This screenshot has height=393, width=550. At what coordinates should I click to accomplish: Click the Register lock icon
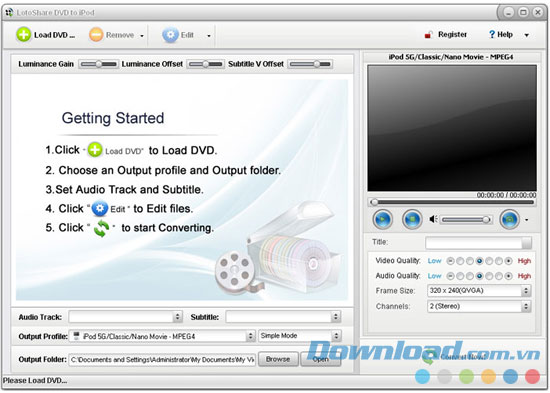pyautogui.click(x=428, y=35)
